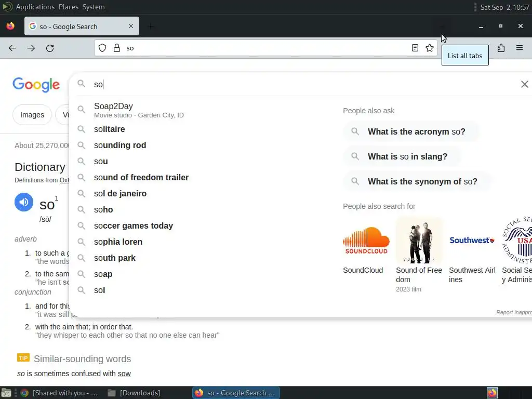Switch to the '[Shared with you - ...' taskbar window
This screenshot has width=532, height=399.
[x=59, y=393]
